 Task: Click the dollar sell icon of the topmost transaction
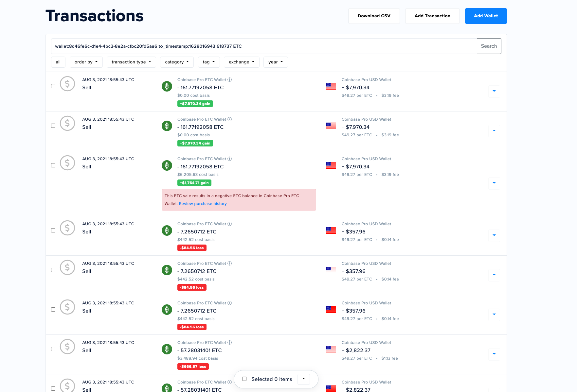(x=67, y=84)
